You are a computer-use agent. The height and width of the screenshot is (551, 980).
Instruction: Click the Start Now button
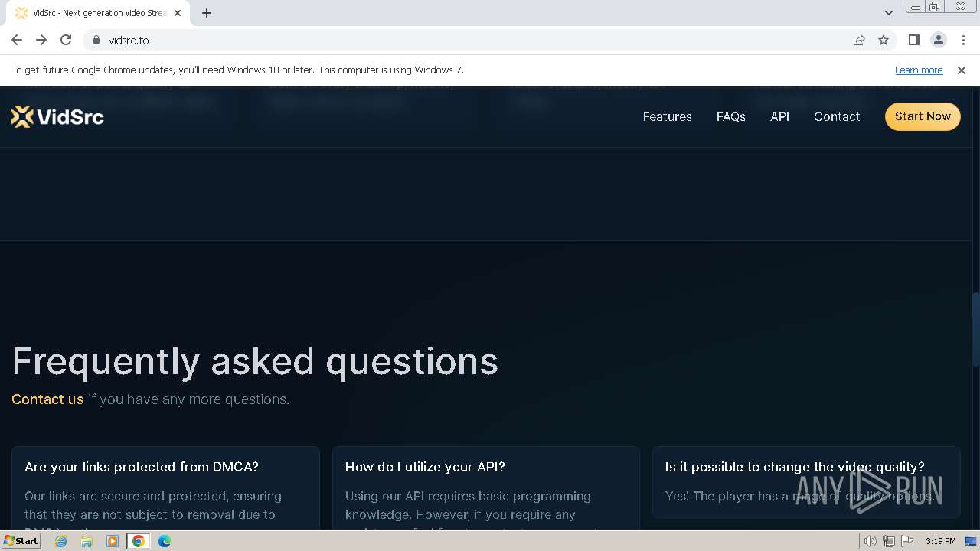point(923,116)
